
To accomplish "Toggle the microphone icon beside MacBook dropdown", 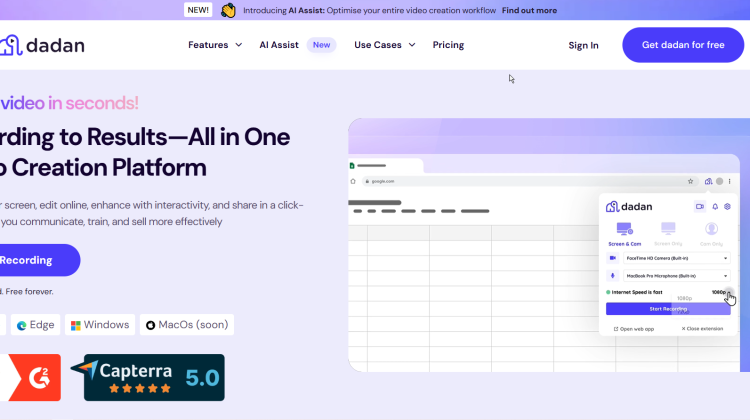I will [613, 276].
